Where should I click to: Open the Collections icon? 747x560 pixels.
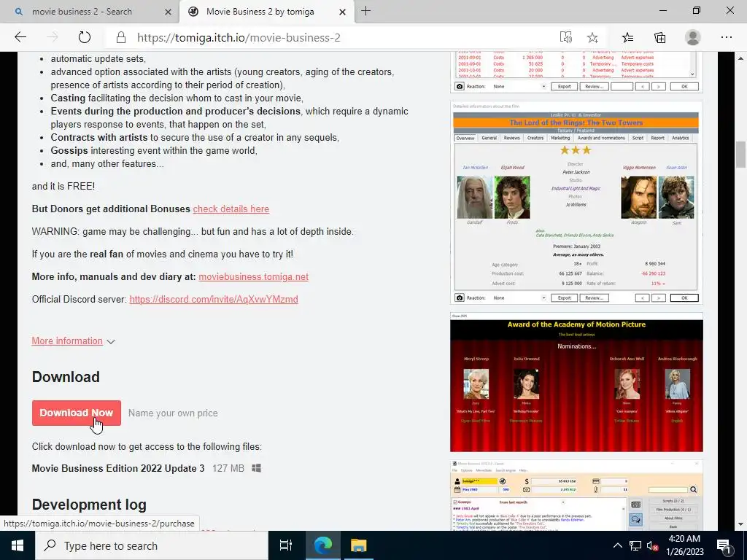(659, 38)
